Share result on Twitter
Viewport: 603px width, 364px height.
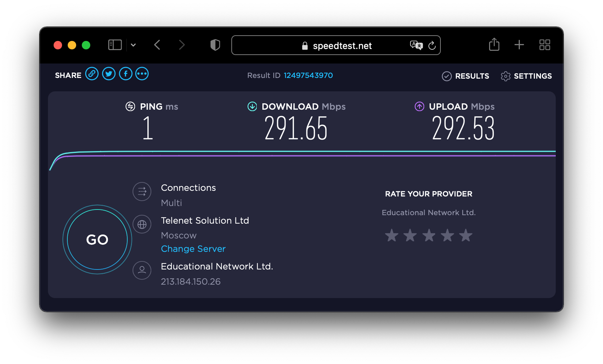click(x=109, y=74)
